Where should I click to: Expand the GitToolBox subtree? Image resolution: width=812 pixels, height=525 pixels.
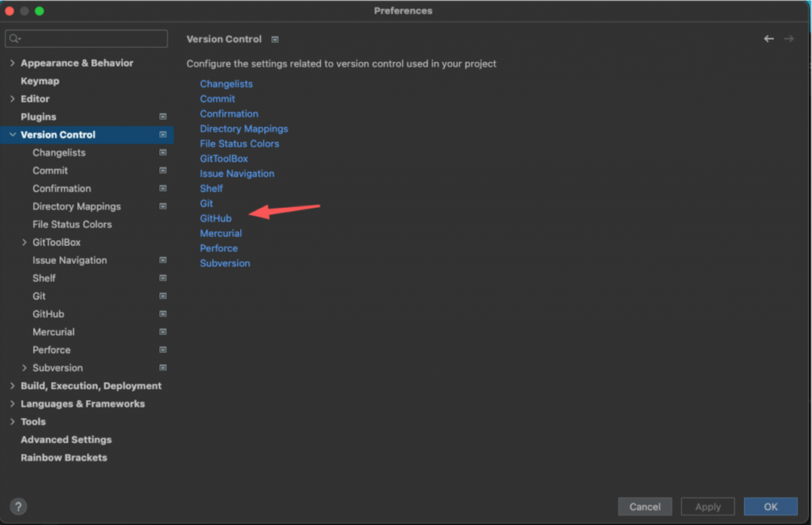25,243
